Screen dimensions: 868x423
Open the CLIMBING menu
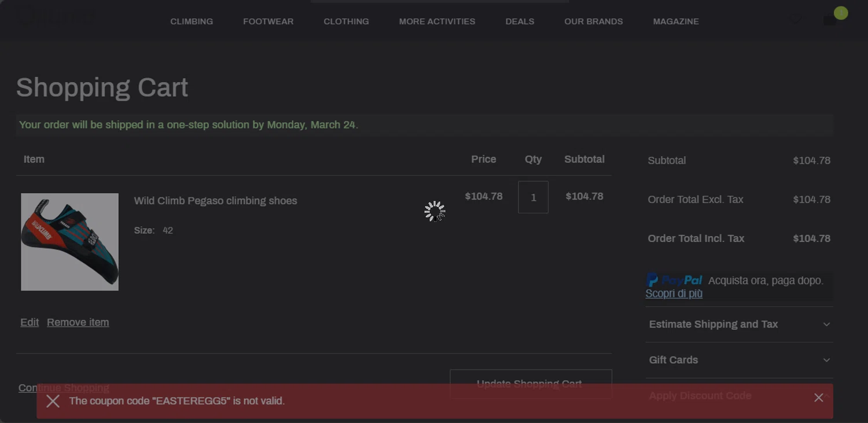(192, 21)
